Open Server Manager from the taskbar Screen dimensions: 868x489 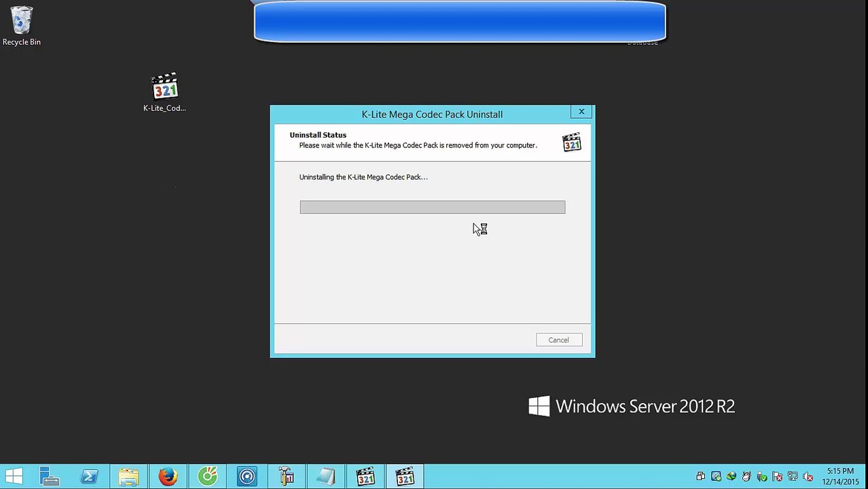50,477
